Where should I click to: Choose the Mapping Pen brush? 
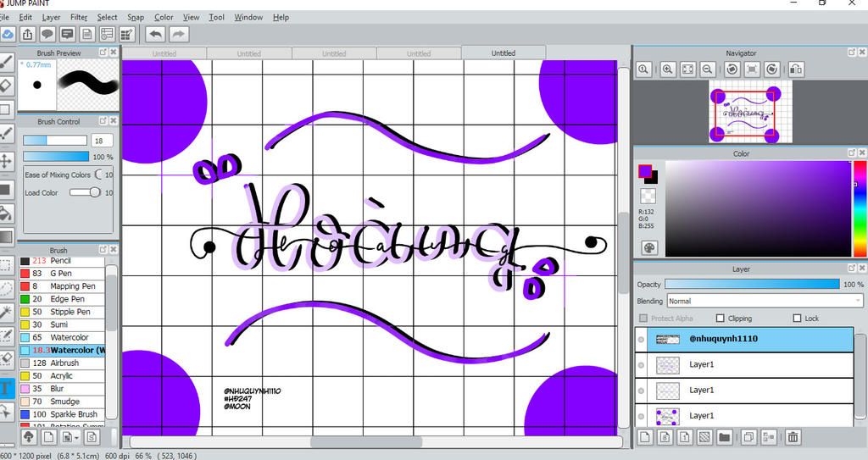click(x=62, y=286)
